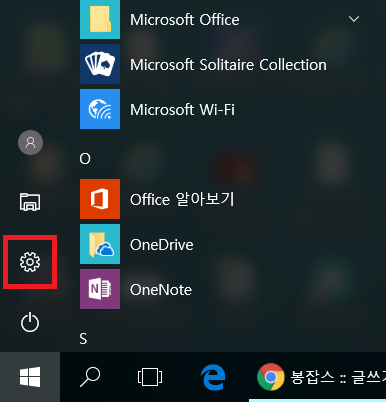Screen dimensions: 386x402
Task: Click the 봉잡스 :: 글쓰기 taskbar title
Action: [338, 377]
